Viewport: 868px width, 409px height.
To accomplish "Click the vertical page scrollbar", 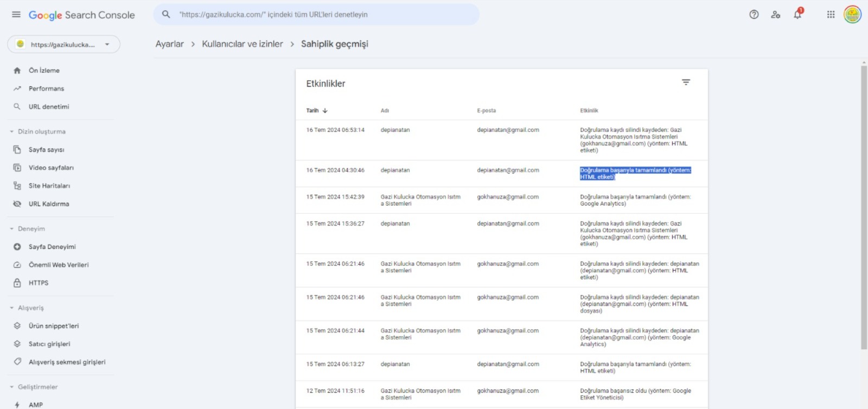I will click(x=864, y=207).
